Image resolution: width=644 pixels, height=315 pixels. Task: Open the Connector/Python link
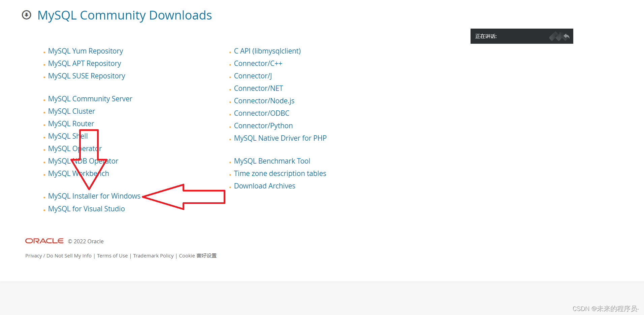263,126
